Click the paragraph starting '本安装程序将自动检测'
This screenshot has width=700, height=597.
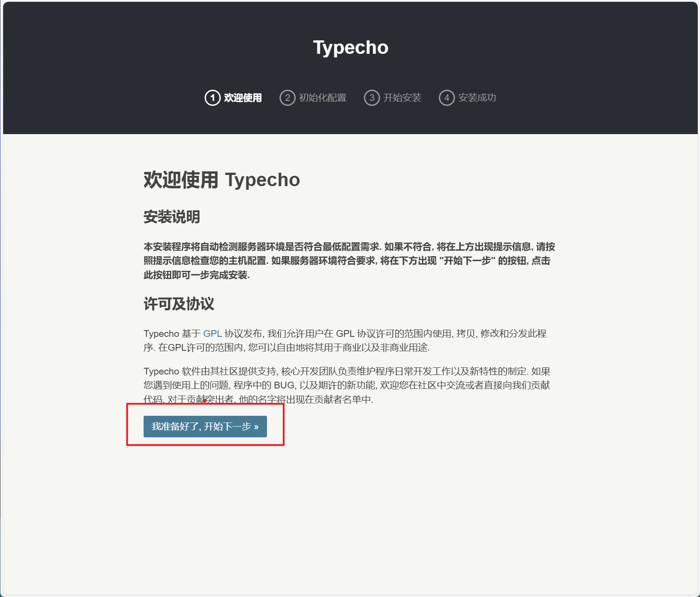tap(350, 261)
